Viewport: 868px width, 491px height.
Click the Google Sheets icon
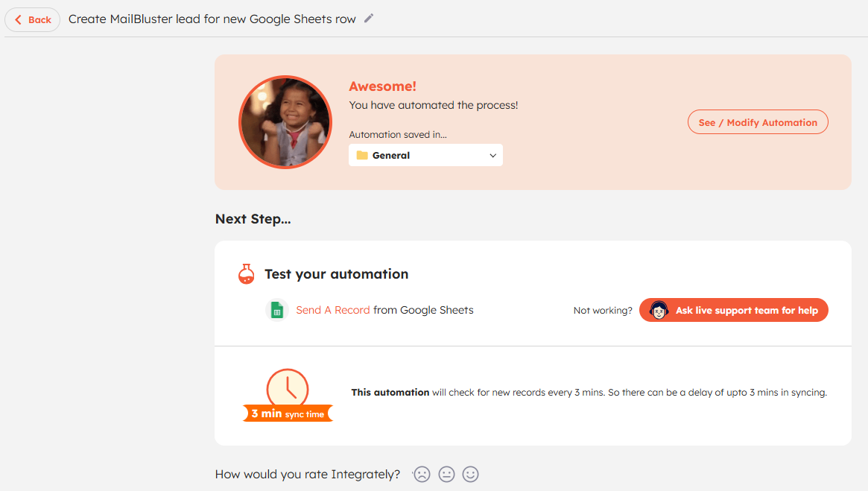(276, 311)
